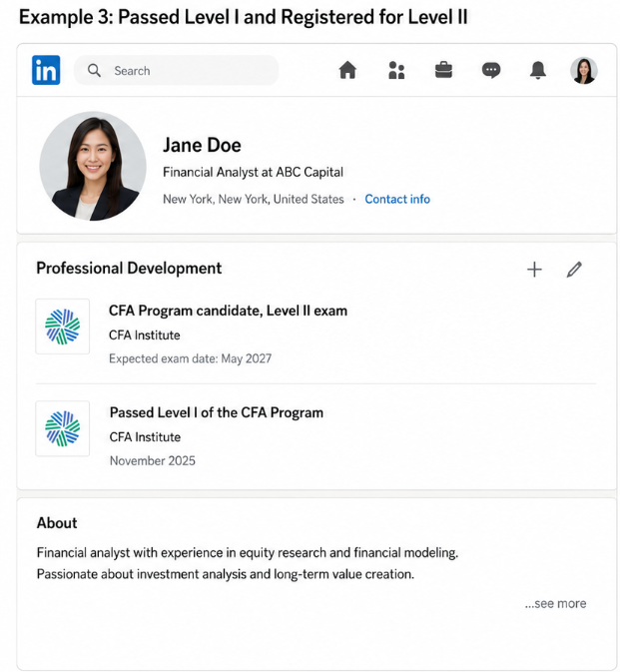
Task: Open Messaging speech bubble icon
Action: point(491,70)
